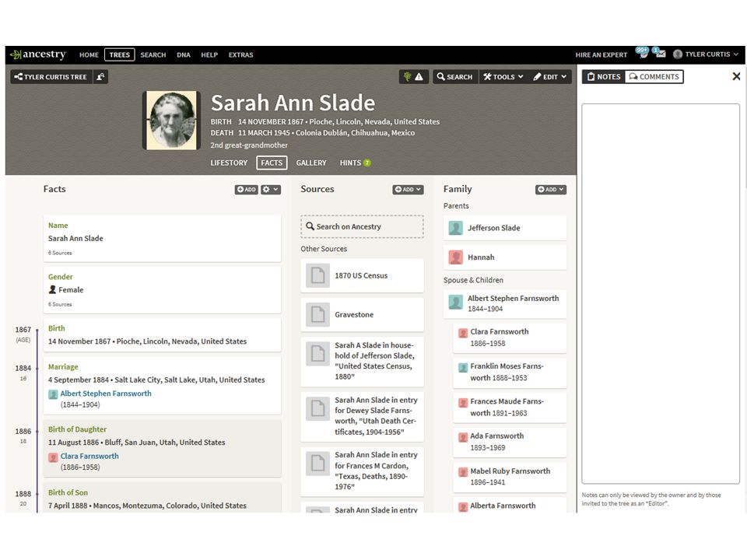747x560 pixels.
Task: Open the Tyler Curtis Tree button
Action: tap(51, 77)
